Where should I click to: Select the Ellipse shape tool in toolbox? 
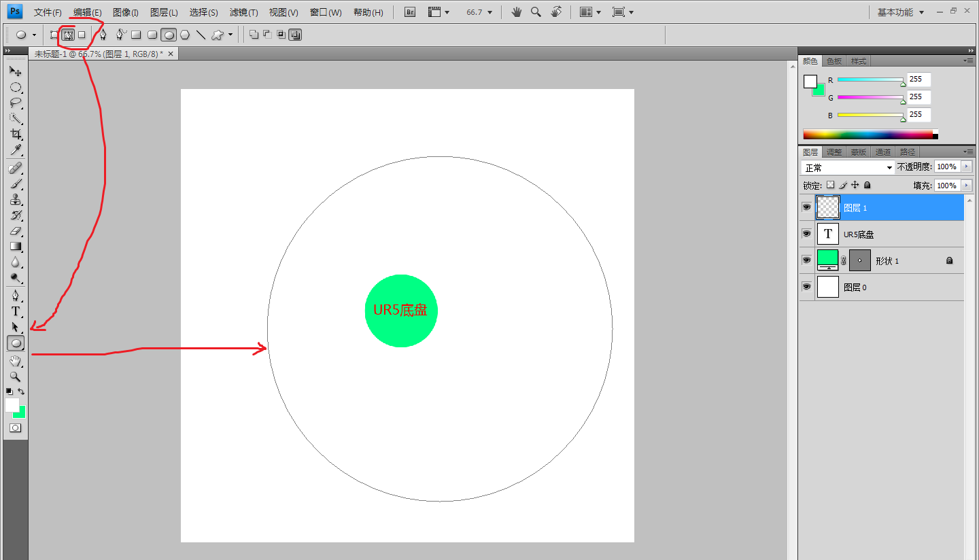[x=16, y=343]
